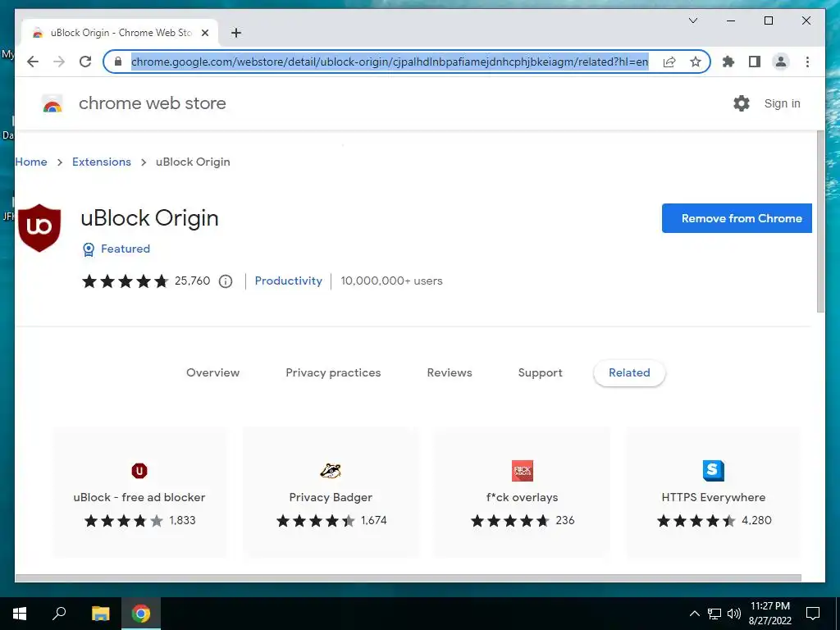The width and height of the screenshot is (840, 630).
Task: Bookmark this tab with the star icon
Action: [x=696, y=62]
